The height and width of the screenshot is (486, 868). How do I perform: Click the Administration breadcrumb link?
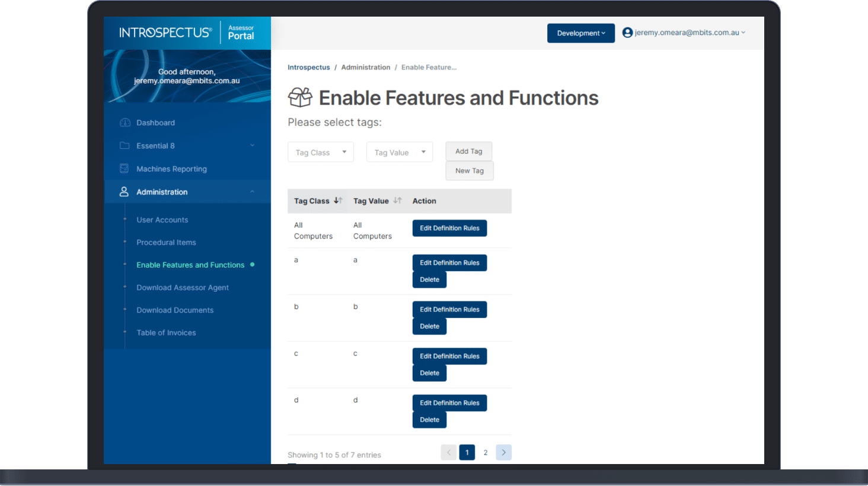click(x=365, y=68)
